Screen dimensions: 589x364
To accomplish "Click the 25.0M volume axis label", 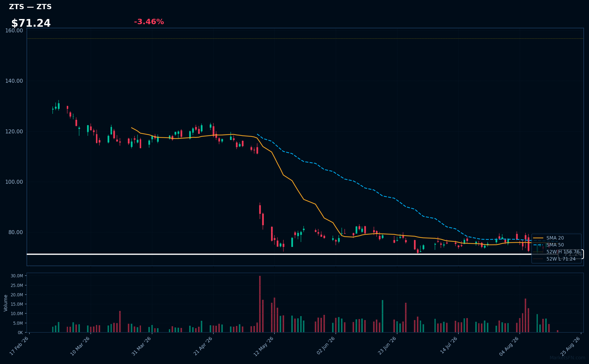I will 17,285.
